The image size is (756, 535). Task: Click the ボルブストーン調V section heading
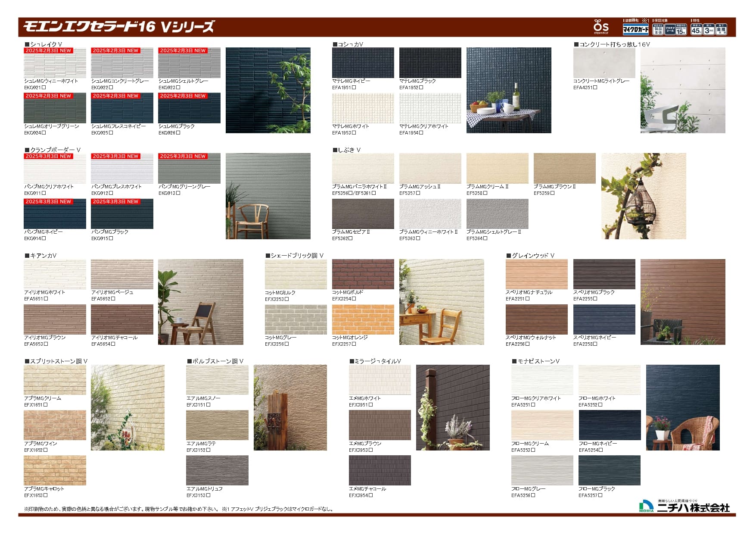[215, 361]
